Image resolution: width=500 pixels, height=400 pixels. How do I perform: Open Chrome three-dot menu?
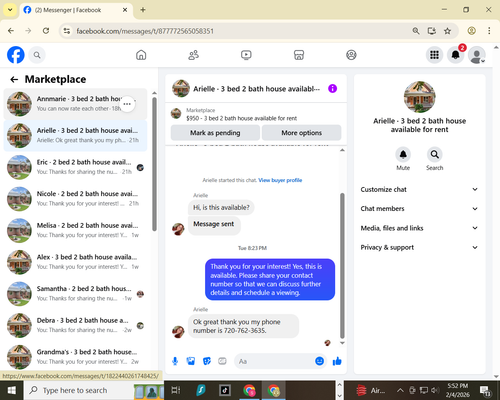point(489,31)
